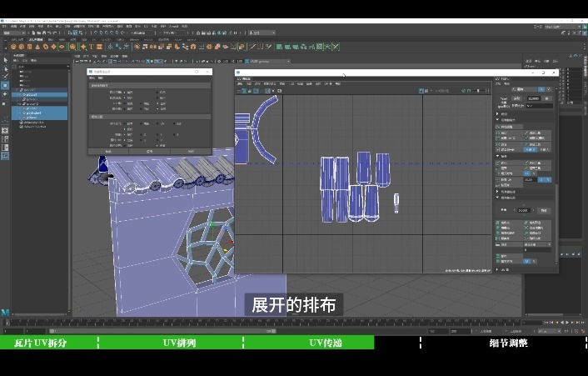Create a polygon cone from the shelf

coord(37,47)
